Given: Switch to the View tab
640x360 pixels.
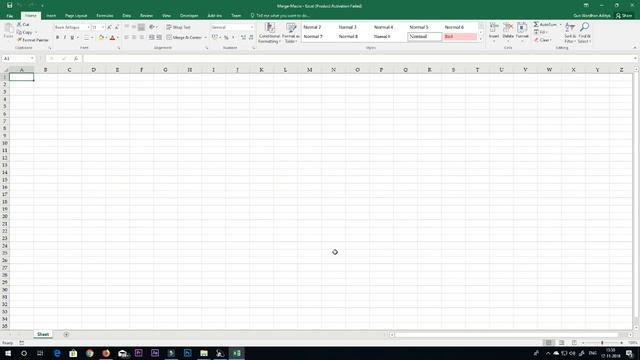Looking at the screenshot, I should [166, 16].
